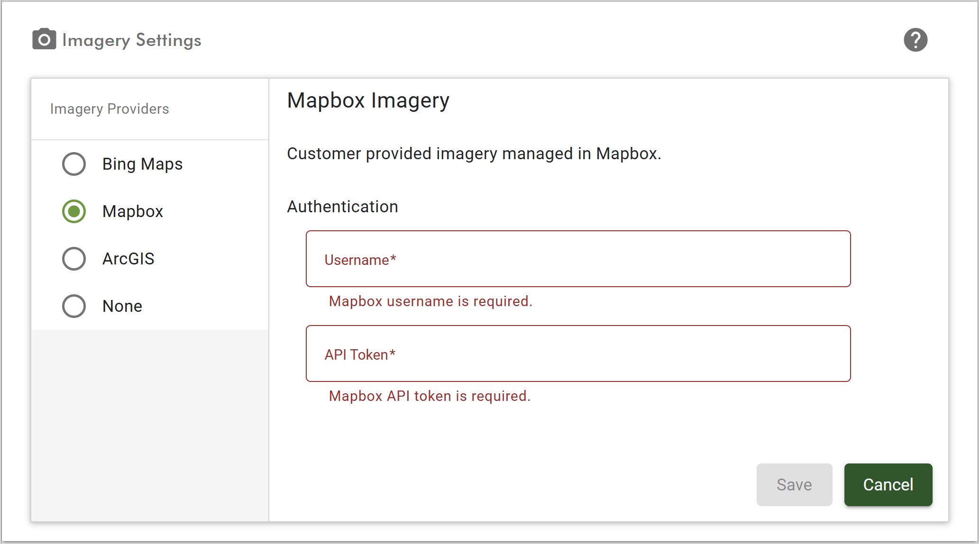
Task: Click the Imagery Settings title text
Action: coord(132,40)
